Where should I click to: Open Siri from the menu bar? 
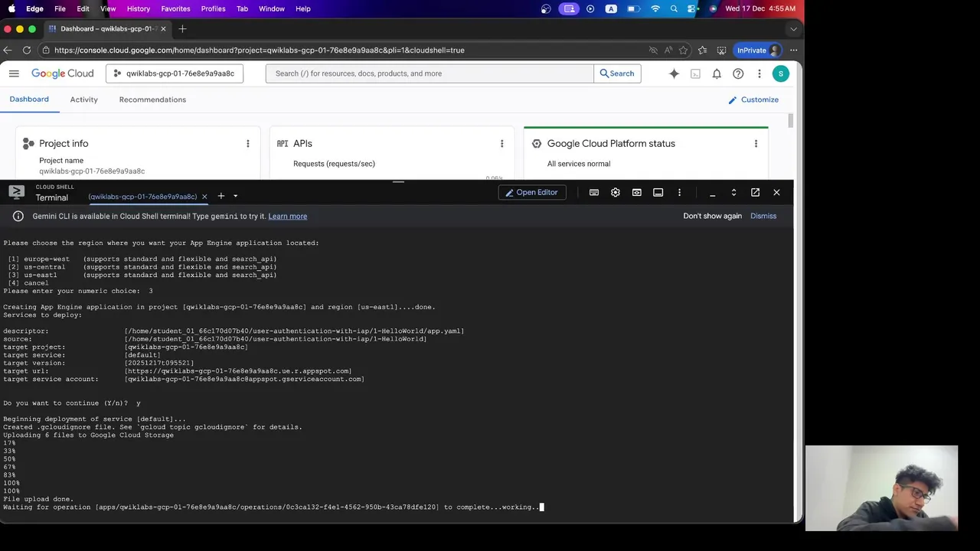(713, 8)
